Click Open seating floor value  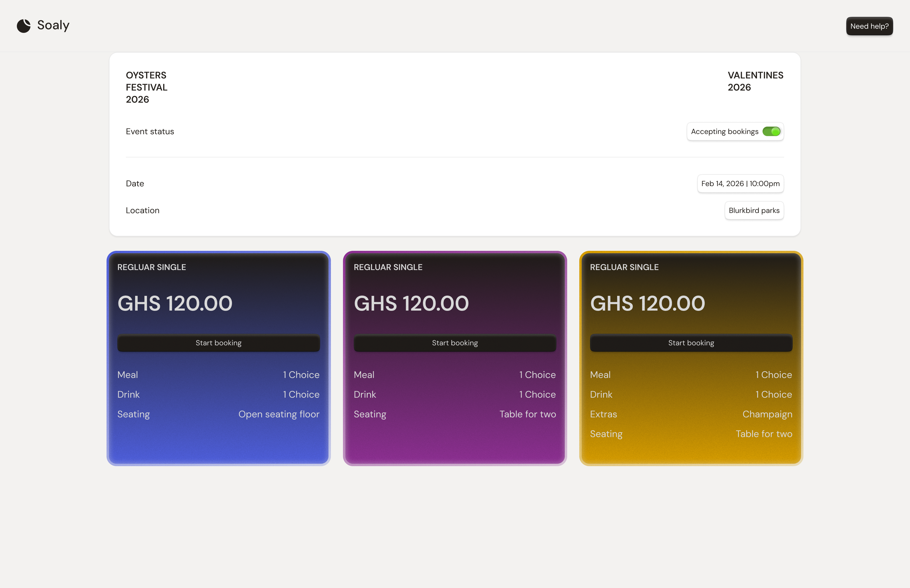[x=279, y=414]
